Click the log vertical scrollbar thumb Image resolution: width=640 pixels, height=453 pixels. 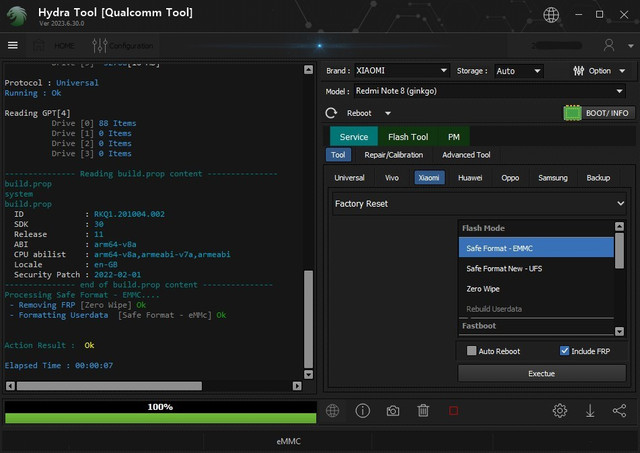(x=309, y=319)
